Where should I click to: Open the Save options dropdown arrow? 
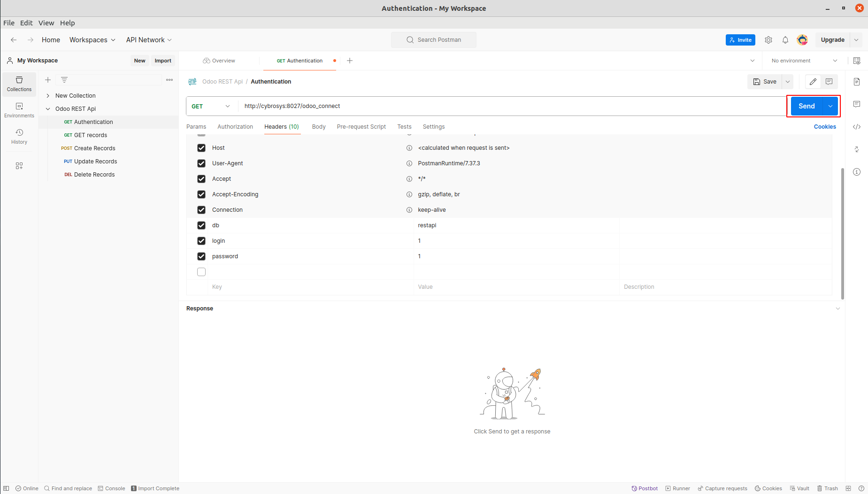(x=788, y=82)
